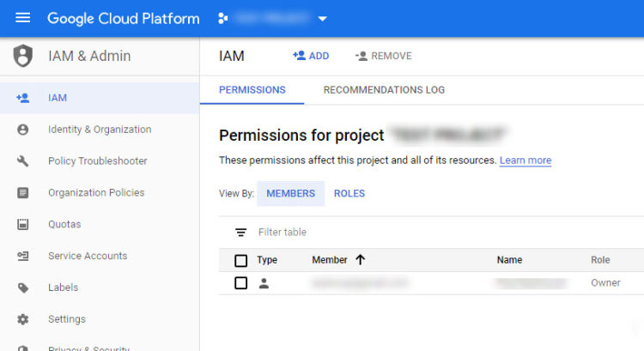The image size is (644, 351).
Task: Sort by the Member column header
Action: (330, 260)
